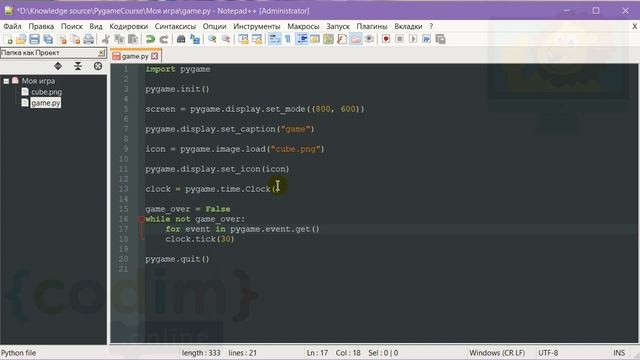
Task: Toggle word wrap in the toolbar
Action: (274, 39)
